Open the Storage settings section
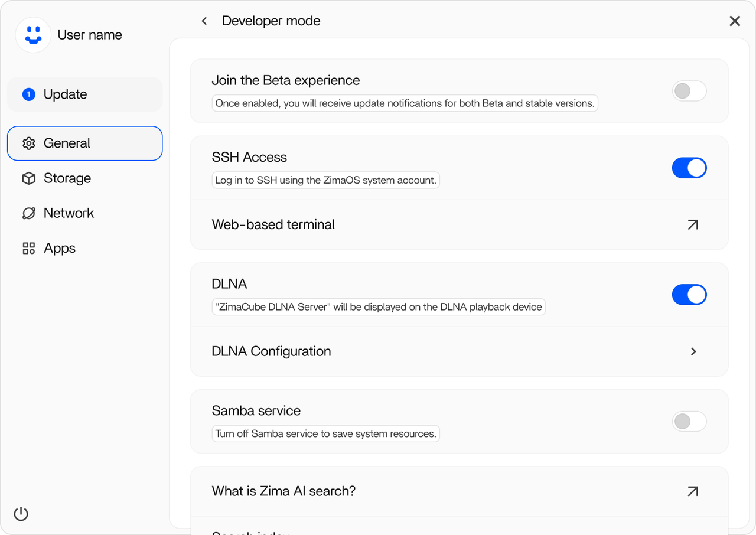 click(67, 178)
